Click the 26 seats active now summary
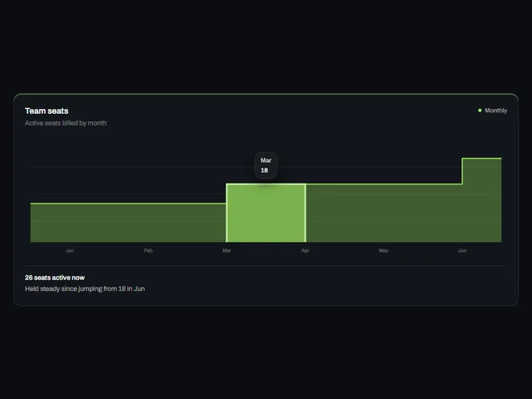This screenshot has width=532, height=399. pos(55,278)
